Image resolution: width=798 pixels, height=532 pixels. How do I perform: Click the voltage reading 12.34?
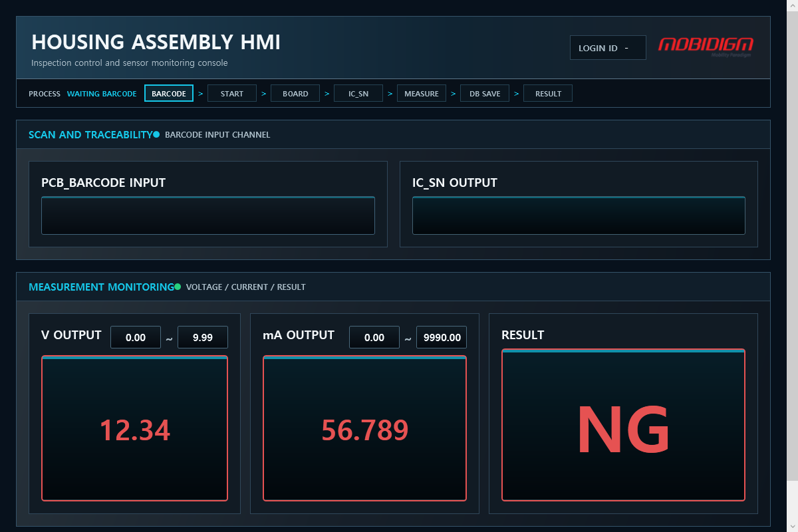[135, 430]
